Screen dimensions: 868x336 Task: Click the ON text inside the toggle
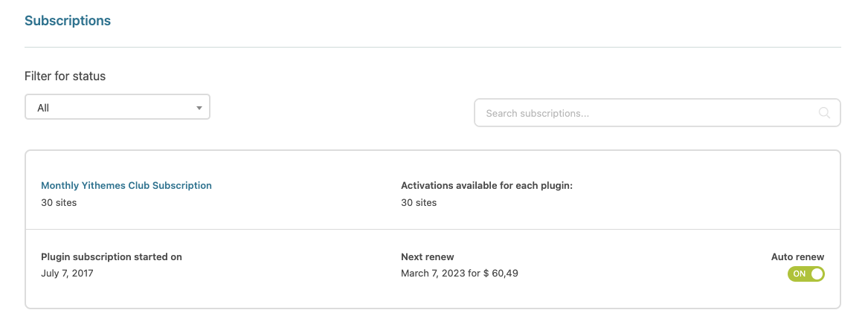800,274
